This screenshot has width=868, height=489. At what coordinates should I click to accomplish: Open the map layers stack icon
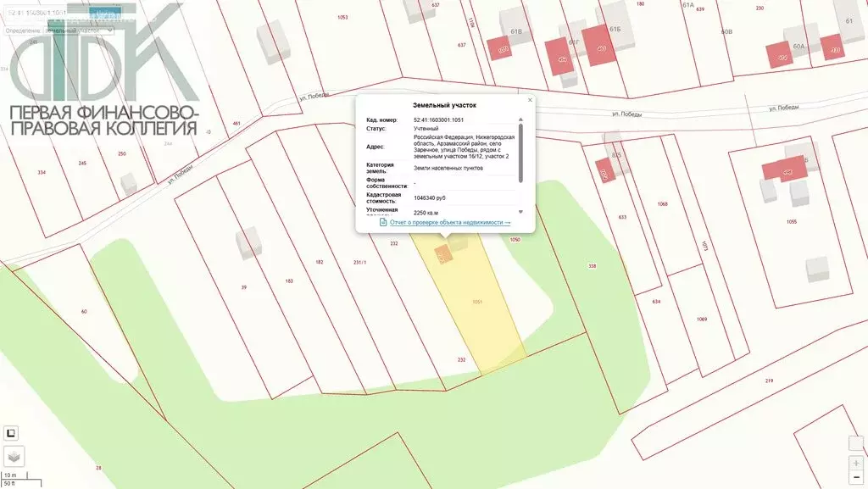(14, 456)
